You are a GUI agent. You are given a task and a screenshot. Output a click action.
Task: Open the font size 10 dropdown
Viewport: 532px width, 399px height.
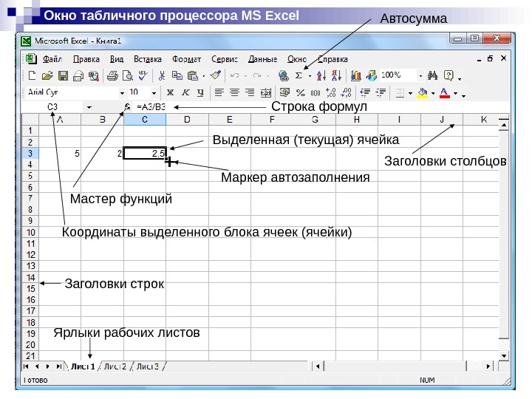pyautogui.click(x=154, y=92)
